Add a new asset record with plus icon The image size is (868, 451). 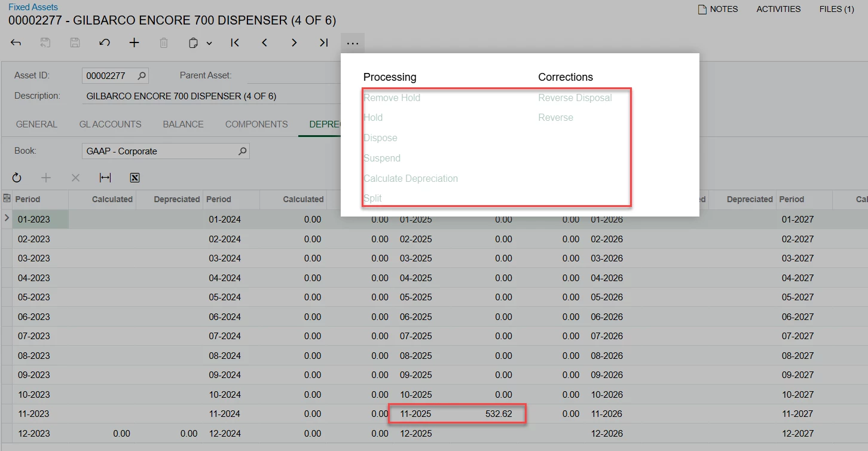pos(135,43)
